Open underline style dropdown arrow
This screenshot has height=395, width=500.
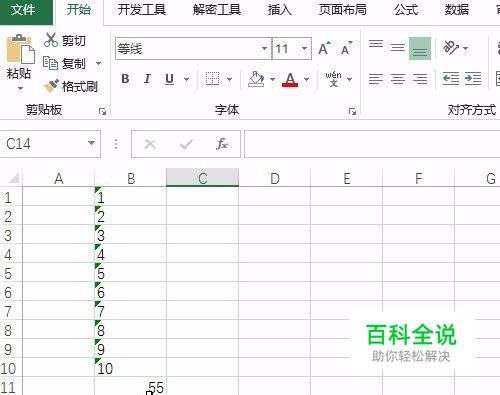(x=186, y=79)
